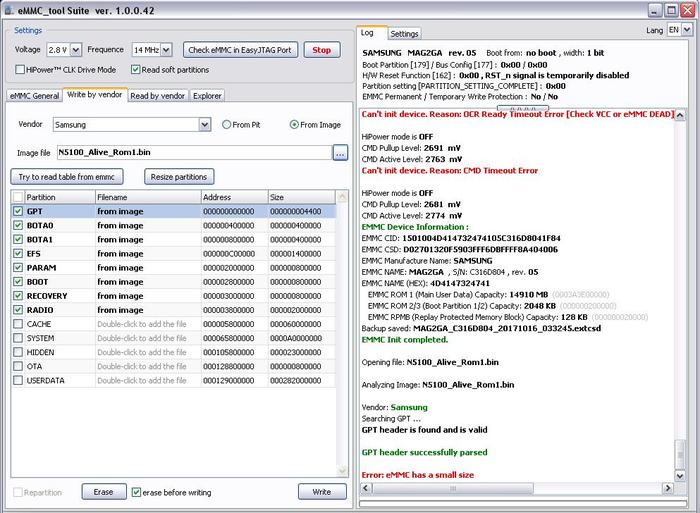Change language with the Lang dropdown
Image resolution: width=700 pixels, height=513 pixels.
pyautogui.click(x=678, y=31)
